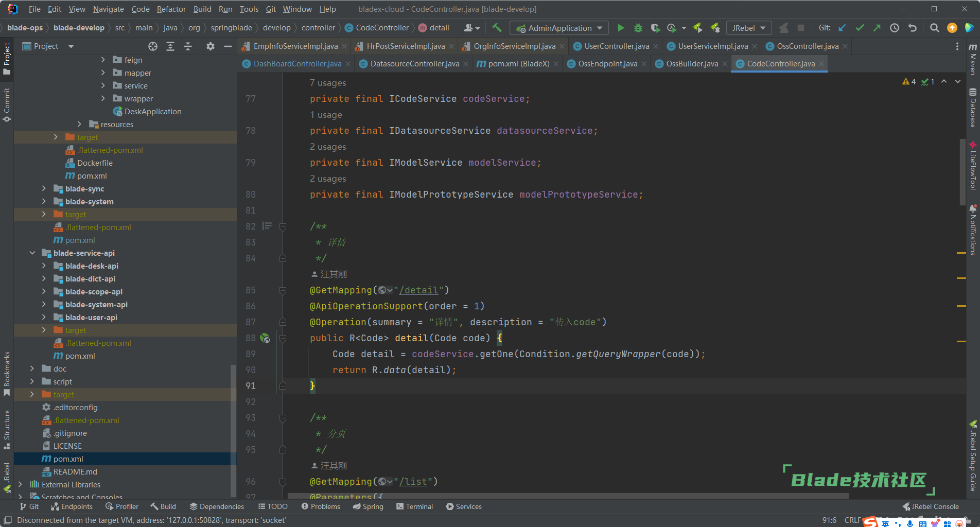The height and width of the screenshot is (527, 980).
Task: Start debugging with the bug icon
Action: 638,28
